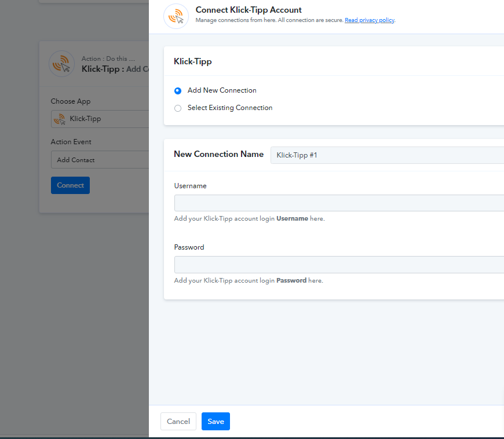
Task: Click the New Connection Name label
Action: [218, 154]
